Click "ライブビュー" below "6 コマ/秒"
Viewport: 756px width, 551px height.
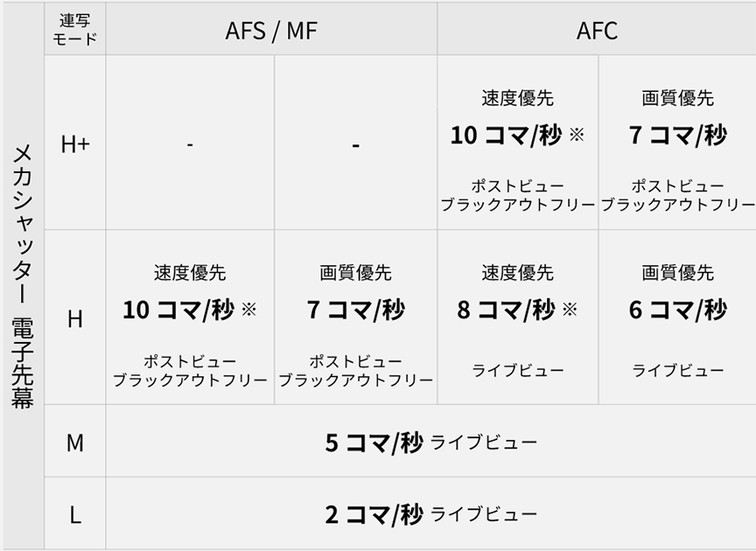(x=678, y=371)
